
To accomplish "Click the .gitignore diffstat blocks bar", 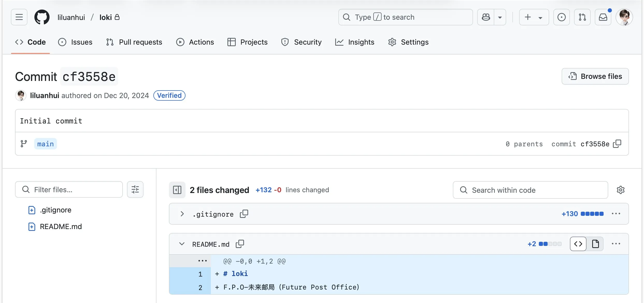I will [592, 214].
